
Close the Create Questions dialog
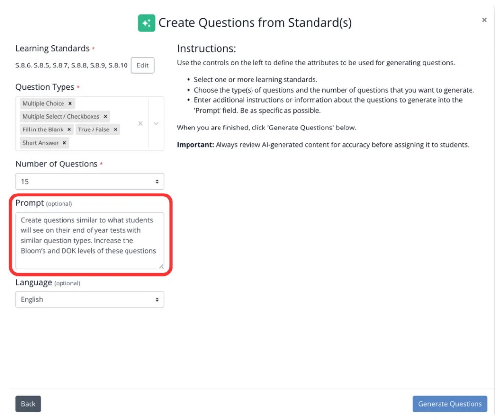(x=484, y=20)
